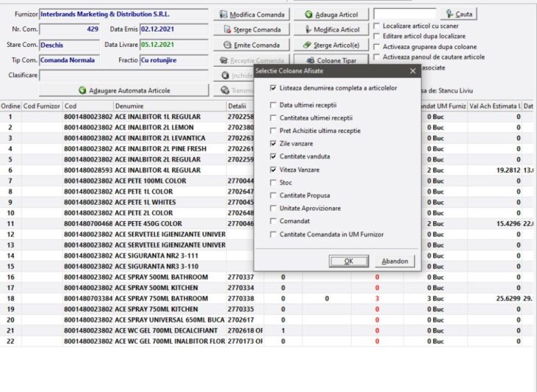
Task: Click the Emite Comanda button
Action: click(x=252, y=46)
